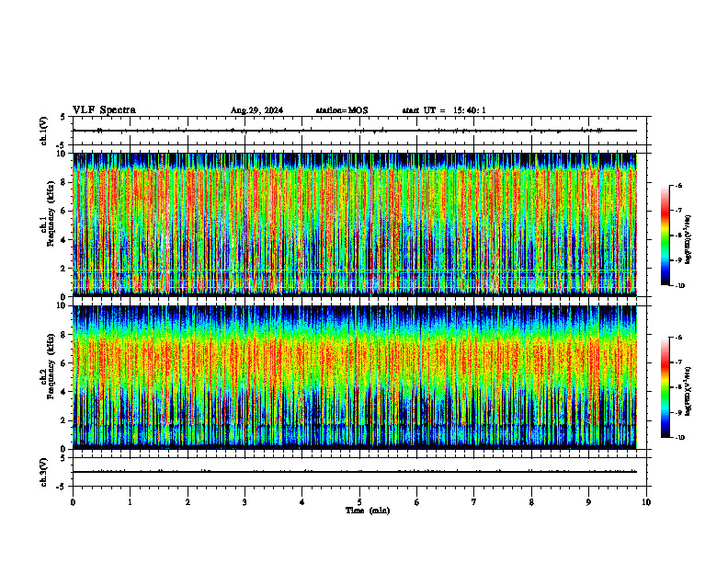Click the ch.1 spectrogram color scale bar

coord(665,236)
